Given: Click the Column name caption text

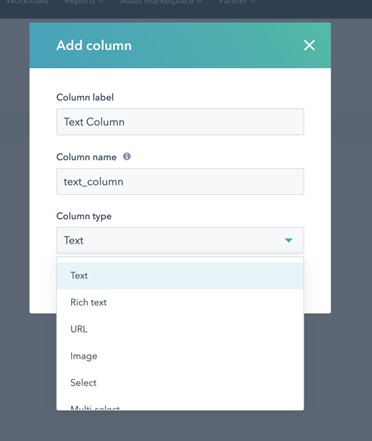Looking at the screenshot, I should click(86, 157).
